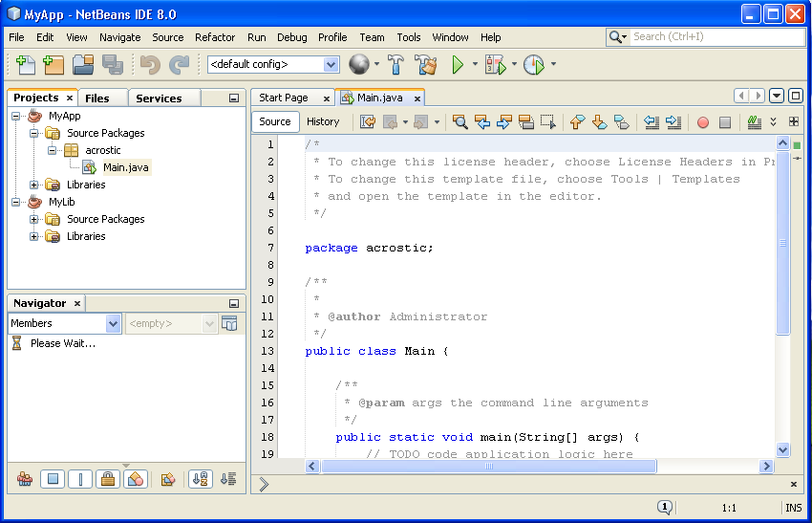Click the History view button
812x523 pixels.
click(x=323, y=121)
